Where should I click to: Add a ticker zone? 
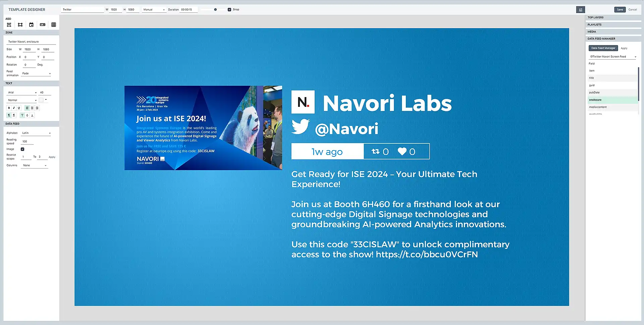(x=43, y=25)
